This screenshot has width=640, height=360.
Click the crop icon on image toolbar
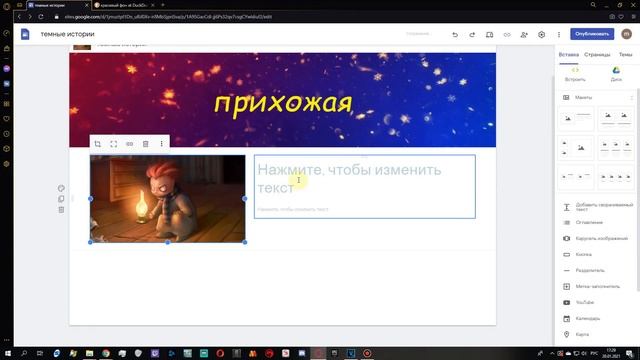point(98,144)
